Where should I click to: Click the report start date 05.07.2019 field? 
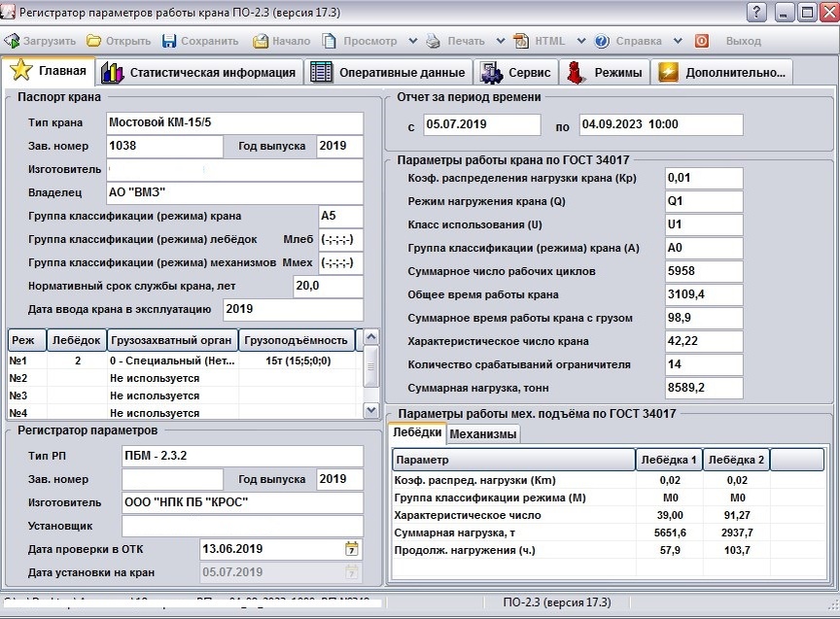tap(481, 124)
